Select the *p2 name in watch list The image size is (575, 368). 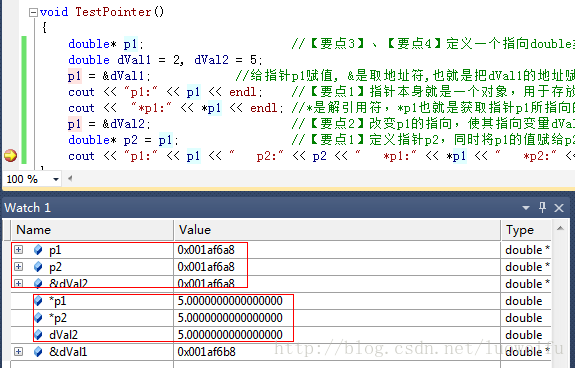[x=58, y=318]
